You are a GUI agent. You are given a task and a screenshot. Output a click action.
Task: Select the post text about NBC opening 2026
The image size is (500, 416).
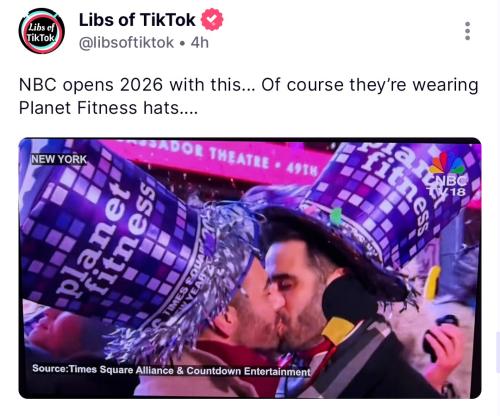[248, 96]
